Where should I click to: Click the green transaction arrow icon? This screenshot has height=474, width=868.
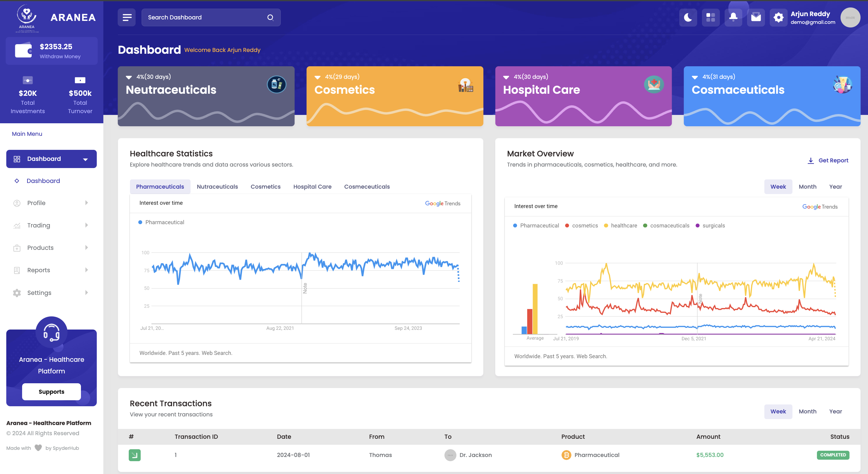coord(134,455)
